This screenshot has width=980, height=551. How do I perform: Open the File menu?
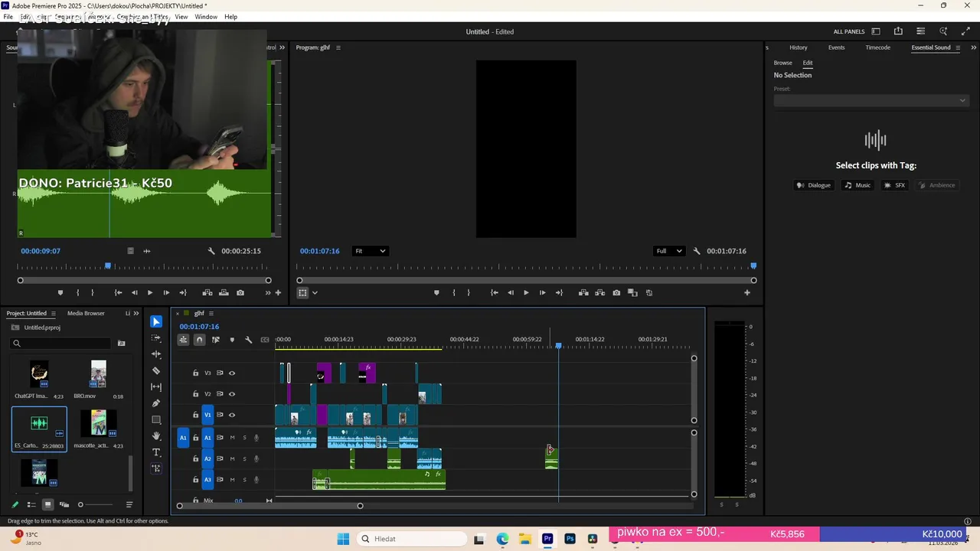[8, 17]
